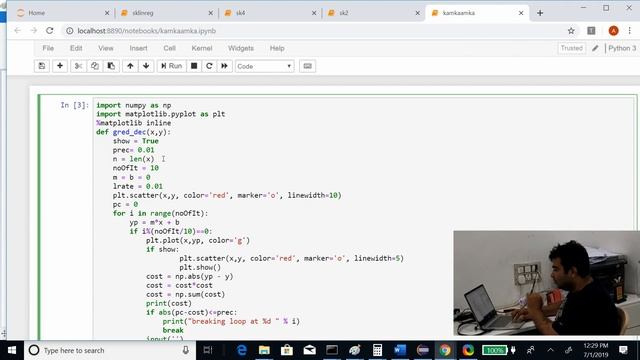Restart kernel and run all cells
The image size is (640, 360).
[224, 66]
